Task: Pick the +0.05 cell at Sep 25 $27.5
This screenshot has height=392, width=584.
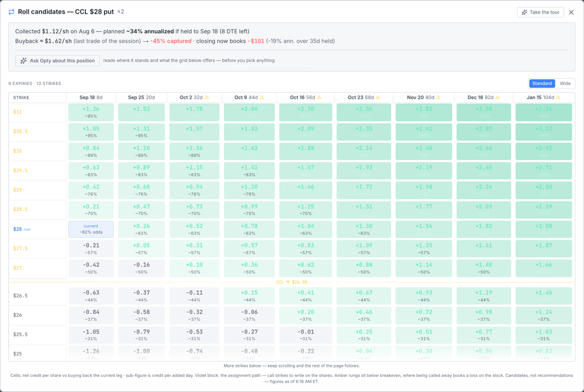Action: point(141,249)
